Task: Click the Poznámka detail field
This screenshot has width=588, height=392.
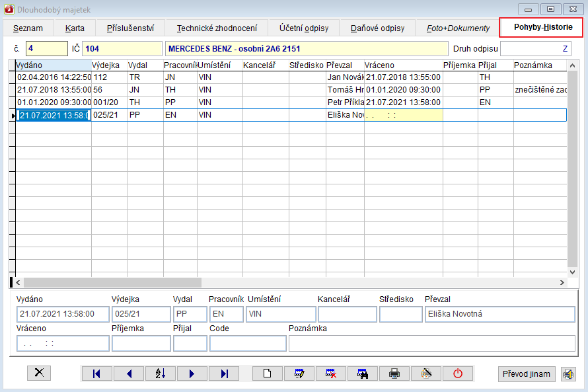Action: pos(432,343)
